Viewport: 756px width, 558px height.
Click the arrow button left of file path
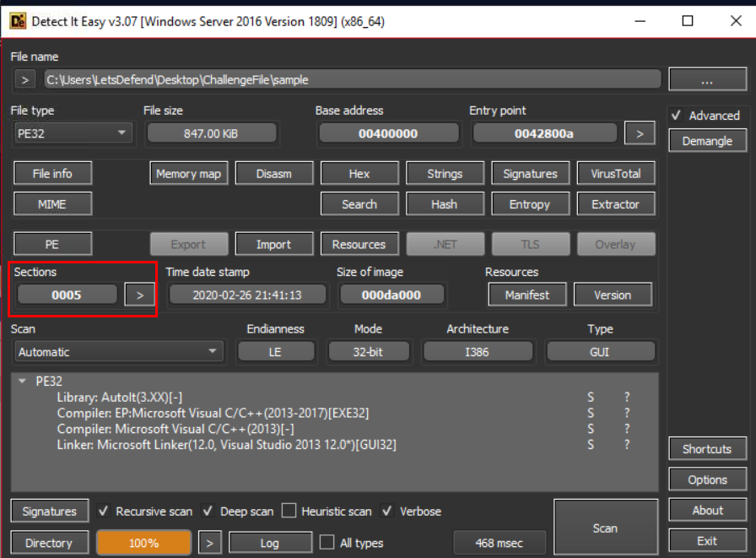point(25,80)
